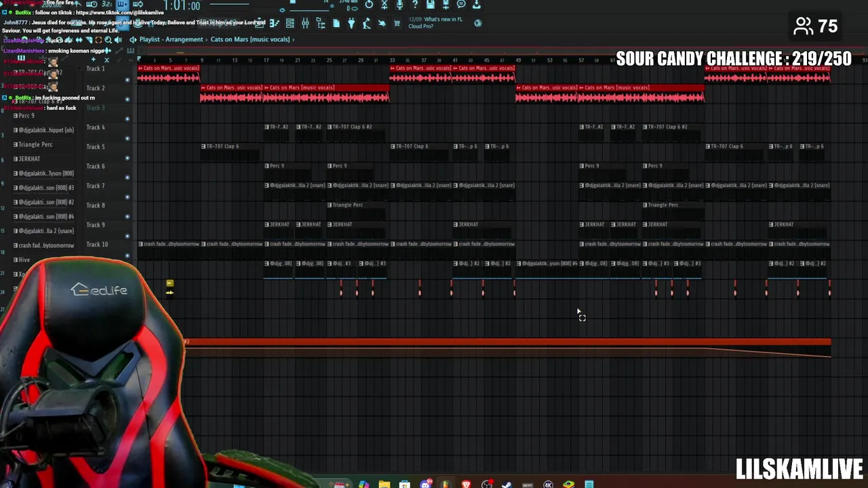Select the dashed-square select tool in playlist
The image size is (868, 488).
pyautogui.click(x=98, y=40)
